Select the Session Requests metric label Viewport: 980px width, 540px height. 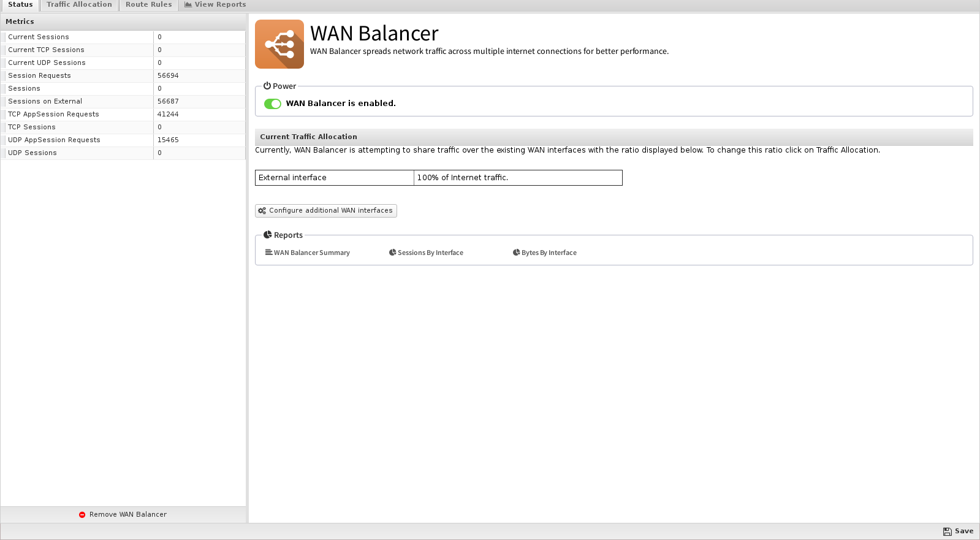tap(39, 76)
